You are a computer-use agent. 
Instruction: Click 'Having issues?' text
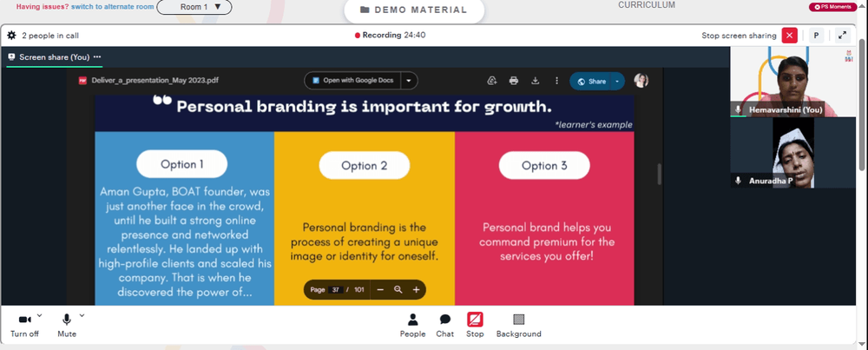(42, 7)
